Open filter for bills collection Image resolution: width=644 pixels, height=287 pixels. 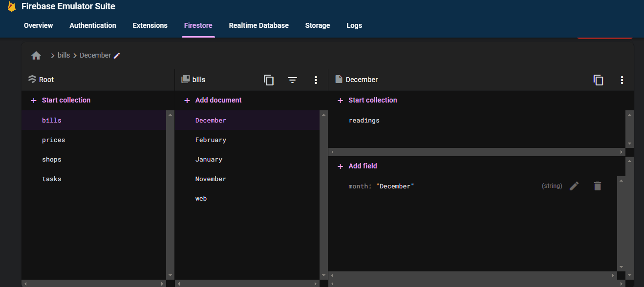(x=292, y=80)
